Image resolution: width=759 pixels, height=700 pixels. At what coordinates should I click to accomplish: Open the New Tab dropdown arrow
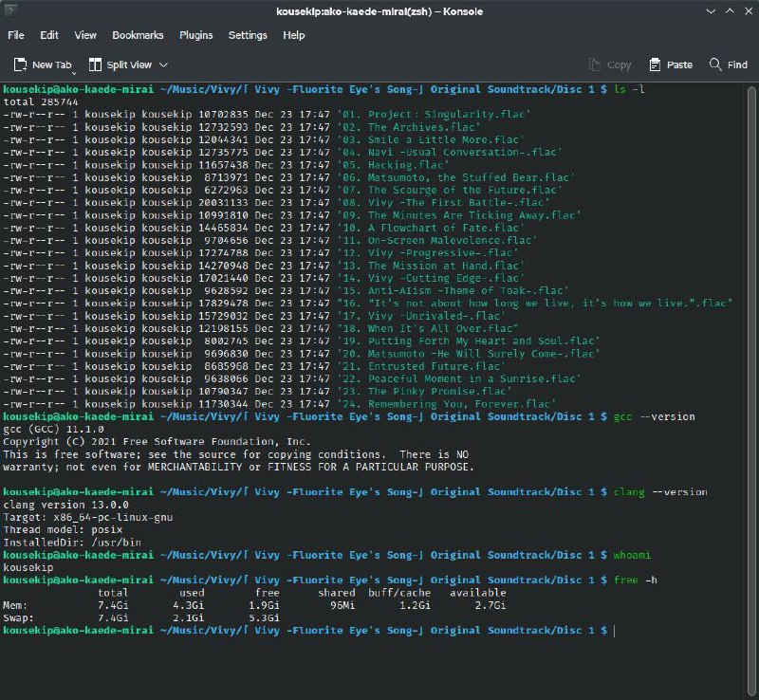pyautogui.click(x=74, y=73)
